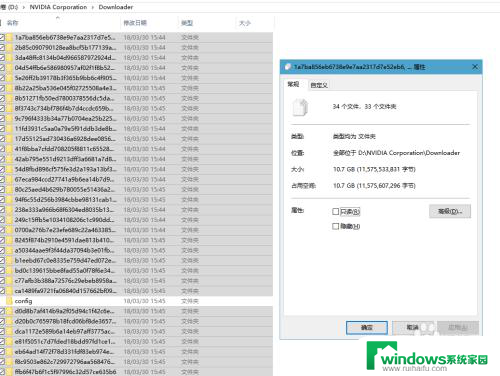The height and width of the screenshot is (376, 500).
Task: Enable the hidden attribute checkbox
Action: click(x=336, y=226)
